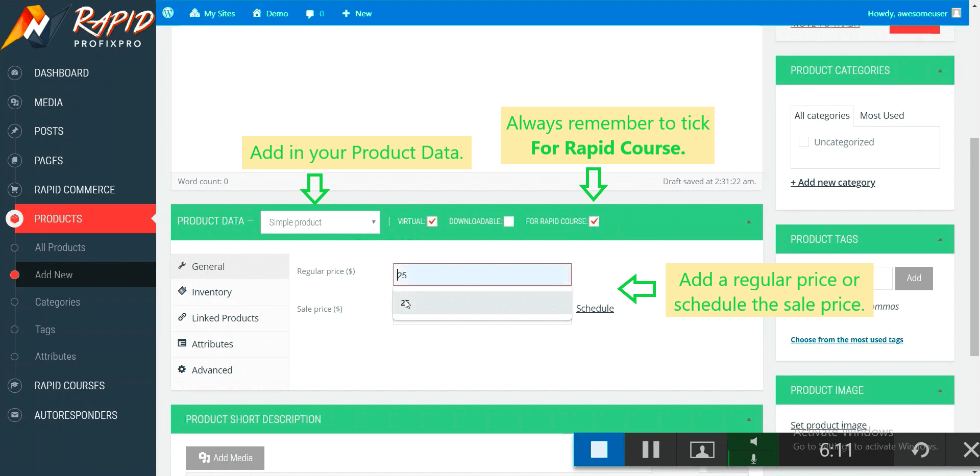Click the Rapid Courses graduation icon
This screenshot has width=980, height=476.
15,386
